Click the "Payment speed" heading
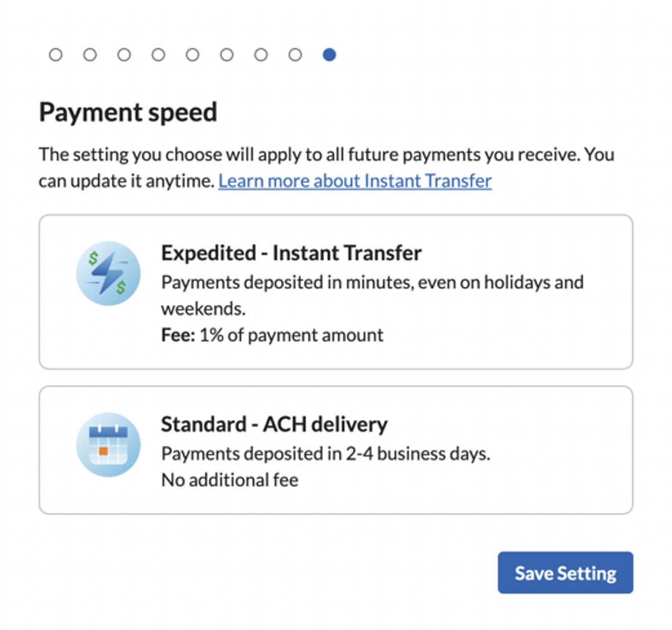This screenshot has width=672, height=630. pyautogui.click(x=128, y=112)
